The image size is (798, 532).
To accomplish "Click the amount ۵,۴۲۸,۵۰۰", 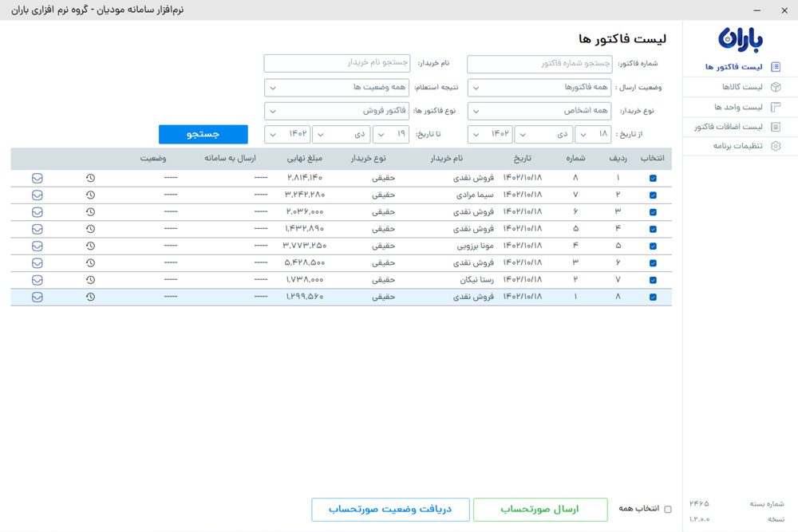I will point(304,263).
